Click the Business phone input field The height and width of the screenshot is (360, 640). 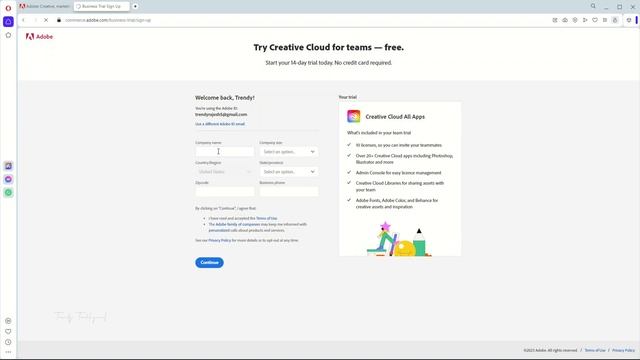tap(289, 191)
